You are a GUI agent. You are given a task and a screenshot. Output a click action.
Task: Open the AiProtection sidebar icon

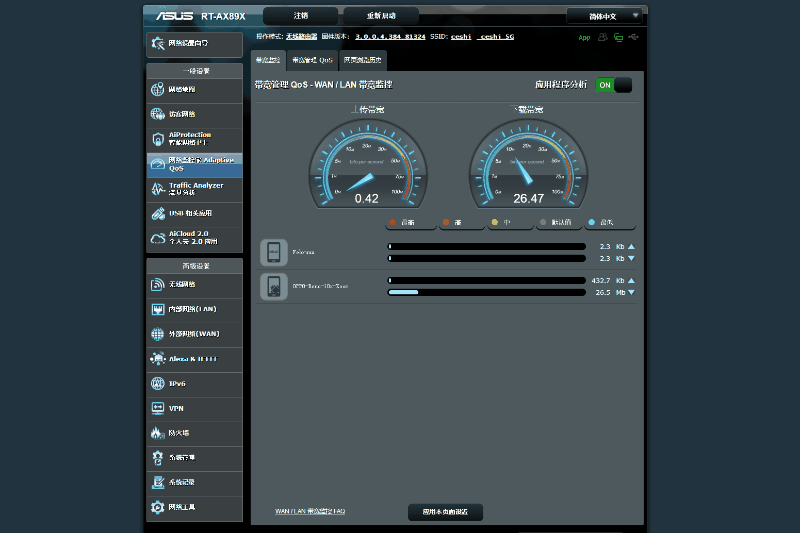(158, 139)
